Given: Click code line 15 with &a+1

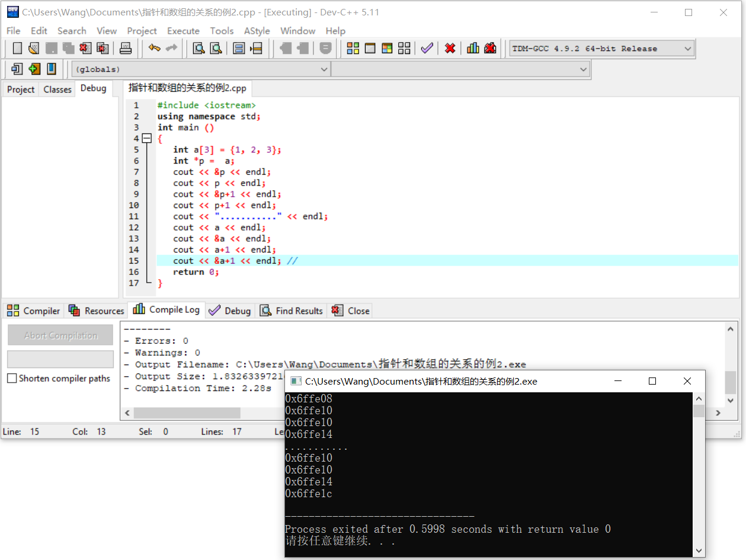Looking at the screenshot, I should pyautogui.click(x=447, y=261).
